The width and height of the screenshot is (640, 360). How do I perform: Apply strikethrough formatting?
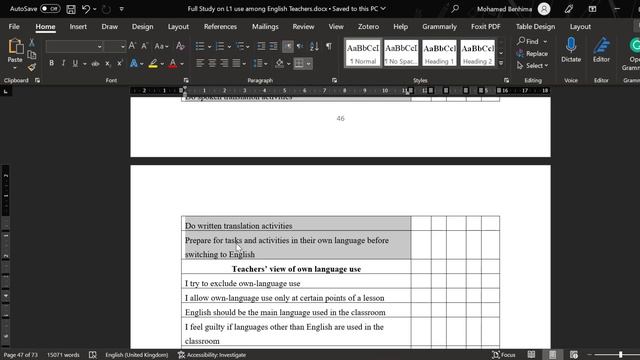point(95,64)
